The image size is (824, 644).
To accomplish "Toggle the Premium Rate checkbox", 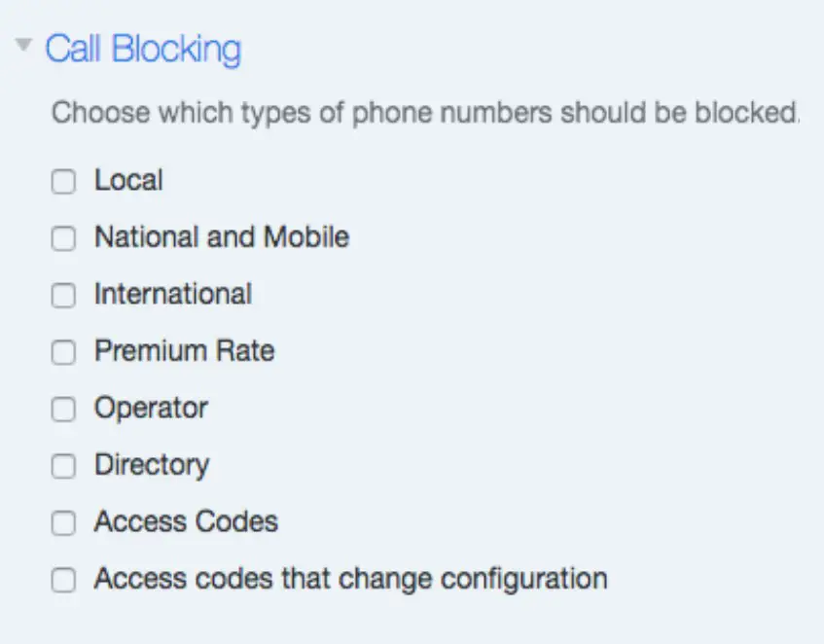I will point(63,352).
